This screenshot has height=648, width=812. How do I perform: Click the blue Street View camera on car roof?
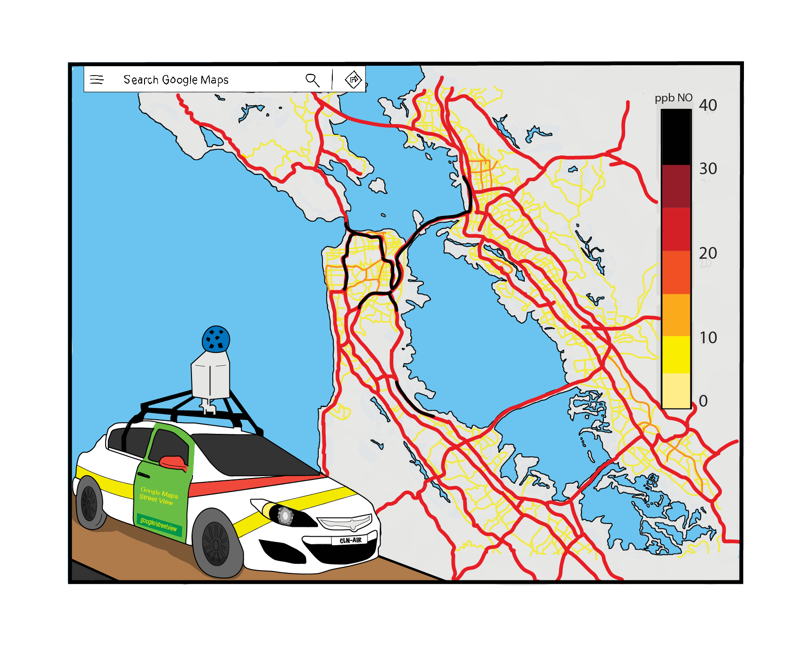click(x=216, y=339)
